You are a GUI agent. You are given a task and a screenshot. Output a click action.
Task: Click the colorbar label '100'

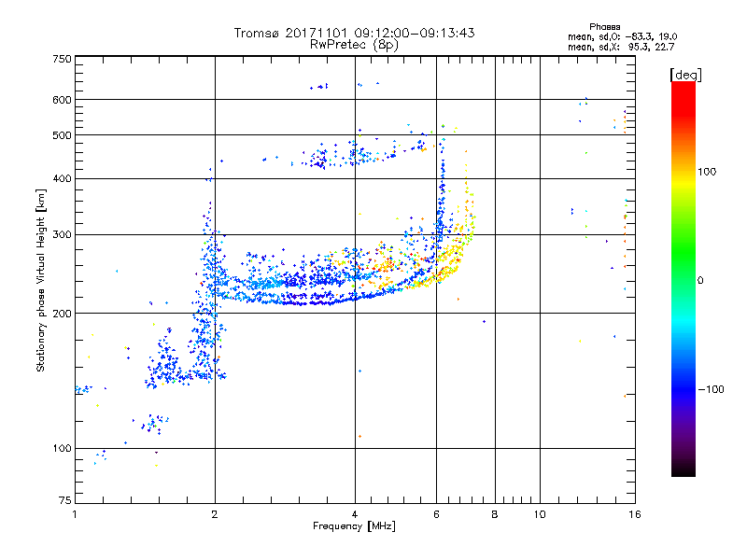click(707, 172)
